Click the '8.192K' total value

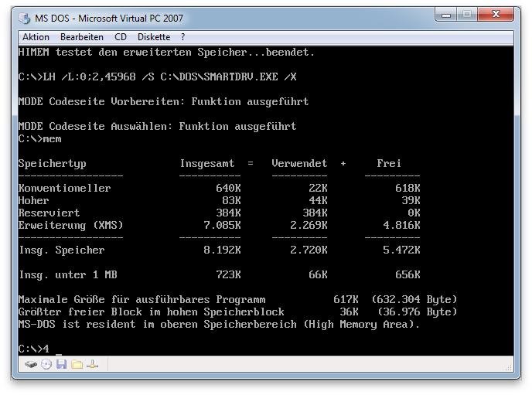point(222,250)
